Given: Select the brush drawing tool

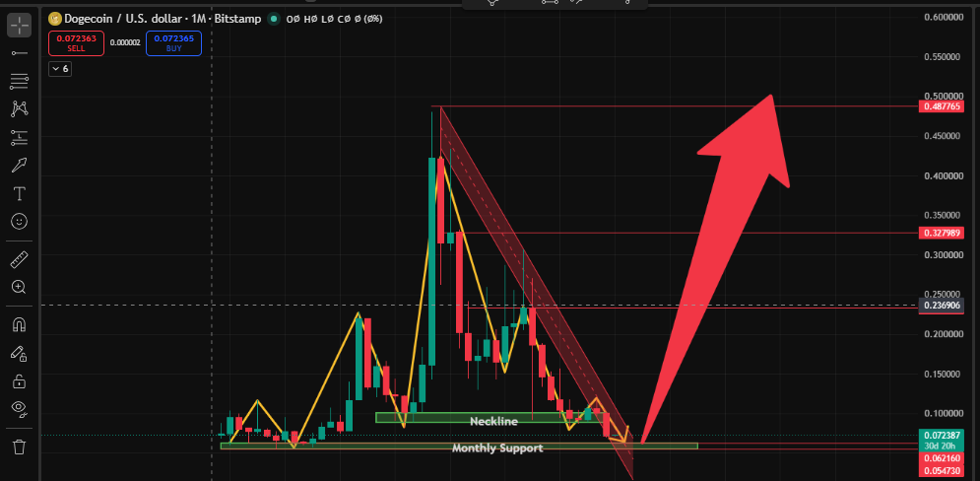Looking at the screenshot, I should tap(20, 166).
